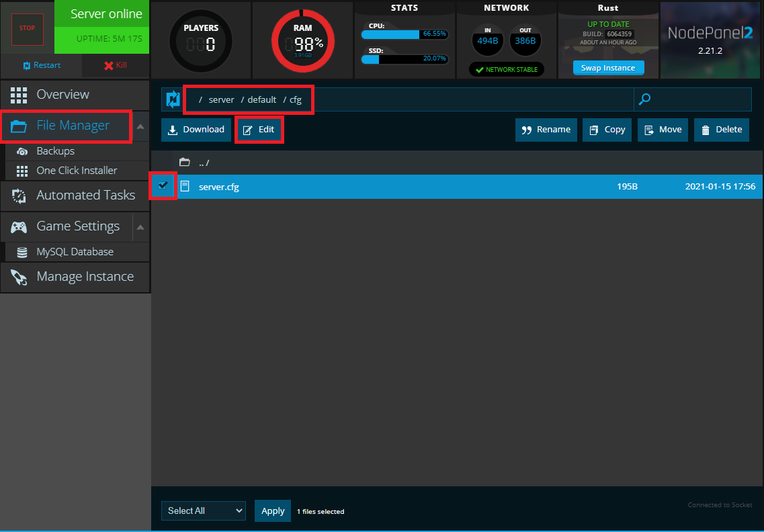
Task: Open the Select All dropdown
Action: [x=204, y=511]
